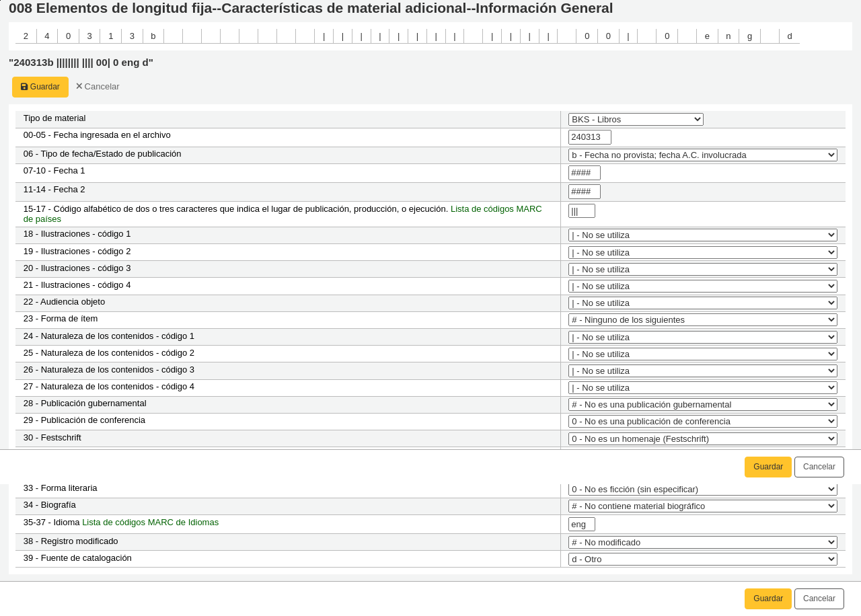The height and width of the screenshot is (616, 861).
Task: Open the 06 Tipo de fecha dropdown
Action: tap(703, 155)
